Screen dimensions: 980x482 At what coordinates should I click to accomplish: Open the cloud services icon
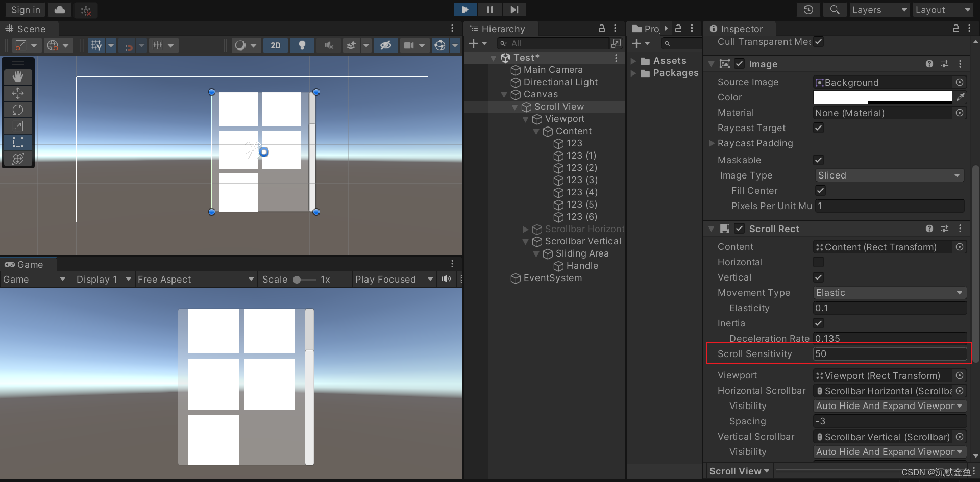[x=60, y=10]
